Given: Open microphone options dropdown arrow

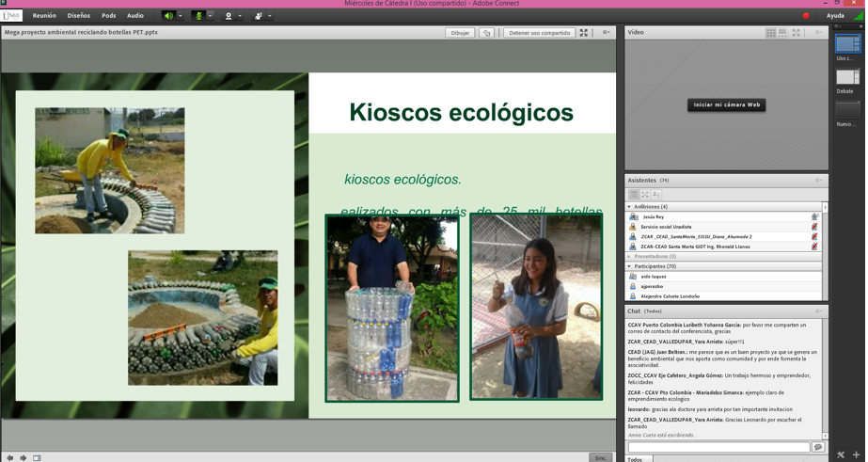Looking at the screenshot, I should point(211,15).
